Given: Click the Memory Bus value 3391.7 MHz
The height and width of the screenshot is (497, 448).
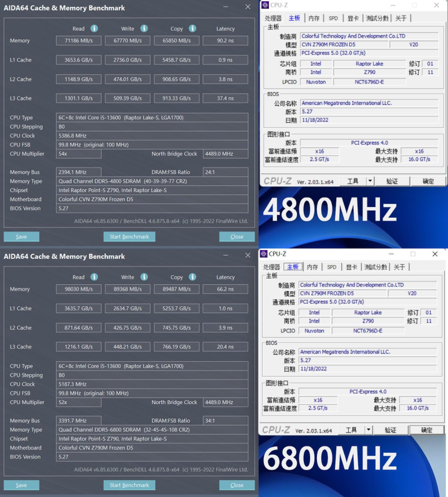Looking at the screenshot, I should point(79,421).
